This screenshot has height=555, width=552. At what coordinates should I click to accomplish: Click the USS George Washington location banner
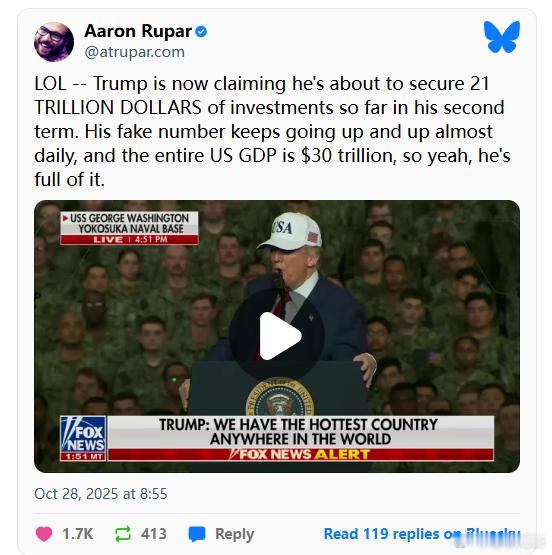click(x=130, y=228)
